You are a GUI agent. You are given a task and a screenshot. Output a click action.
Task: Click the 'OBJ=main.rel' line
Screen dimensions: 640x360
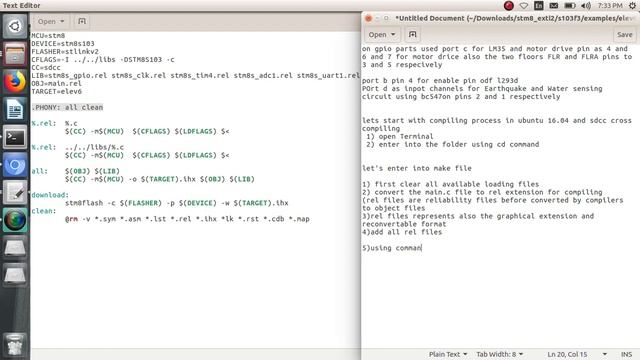(56, 83)
